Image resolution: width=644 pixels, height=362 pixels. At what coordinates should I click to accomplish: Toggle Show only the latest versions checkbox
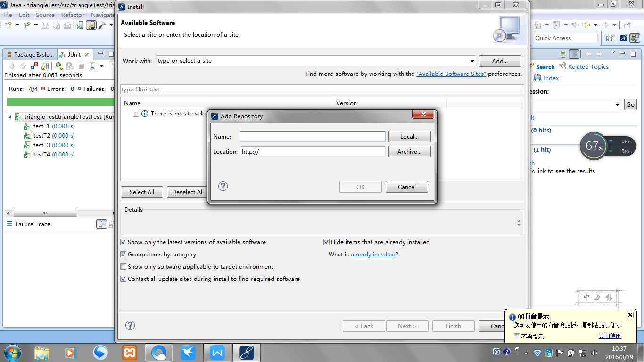(124, 242)
